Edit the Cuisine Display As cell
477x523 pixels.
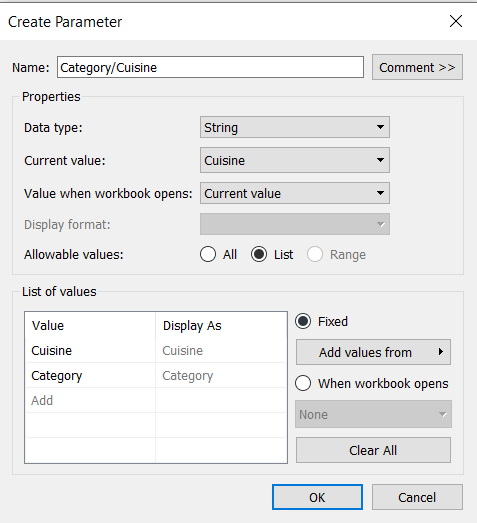[x=221, y=350]
